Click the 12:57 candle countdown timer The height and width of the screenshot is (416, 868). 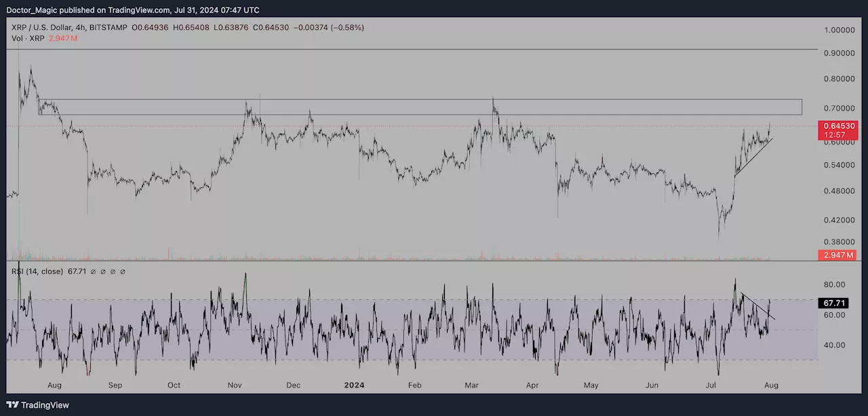click(834, 135)
